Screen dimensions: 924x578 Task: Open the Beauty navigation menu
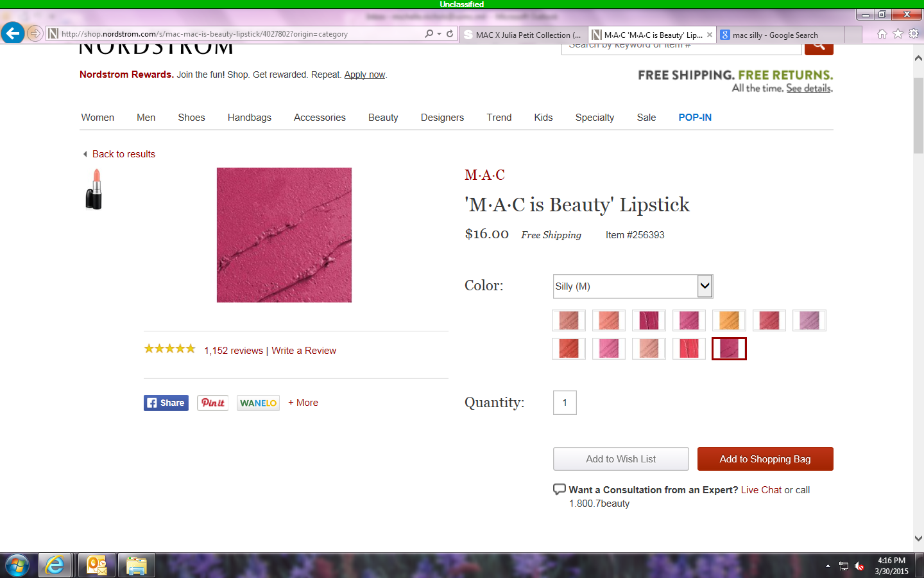[x=383, y=118]
